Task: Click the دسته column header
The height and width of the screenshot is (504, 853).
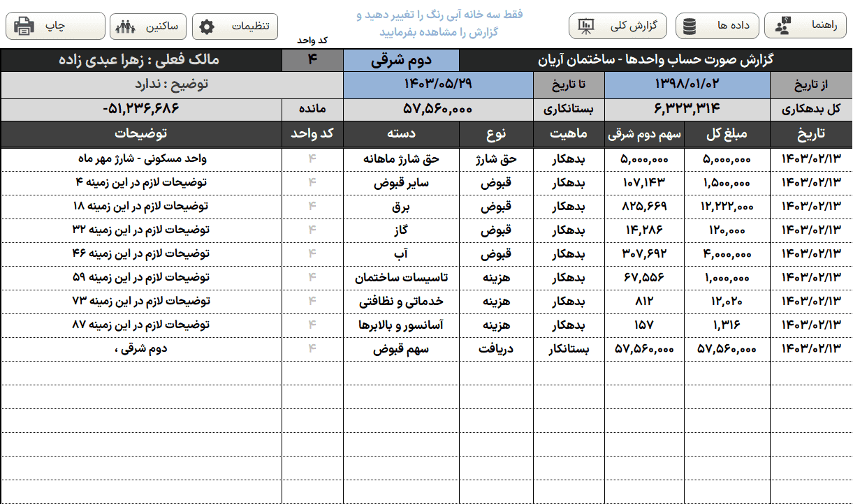Action: tap(401, 133)
